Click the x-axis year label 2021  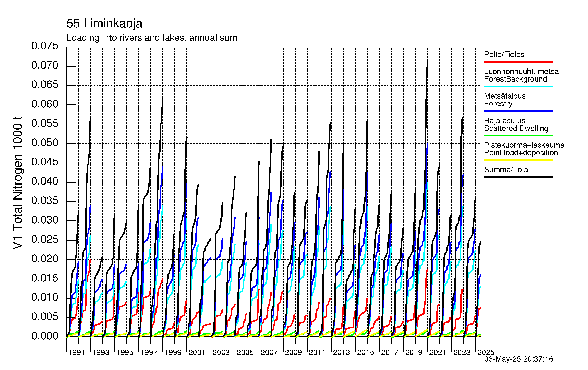click(x=438, y=353)
